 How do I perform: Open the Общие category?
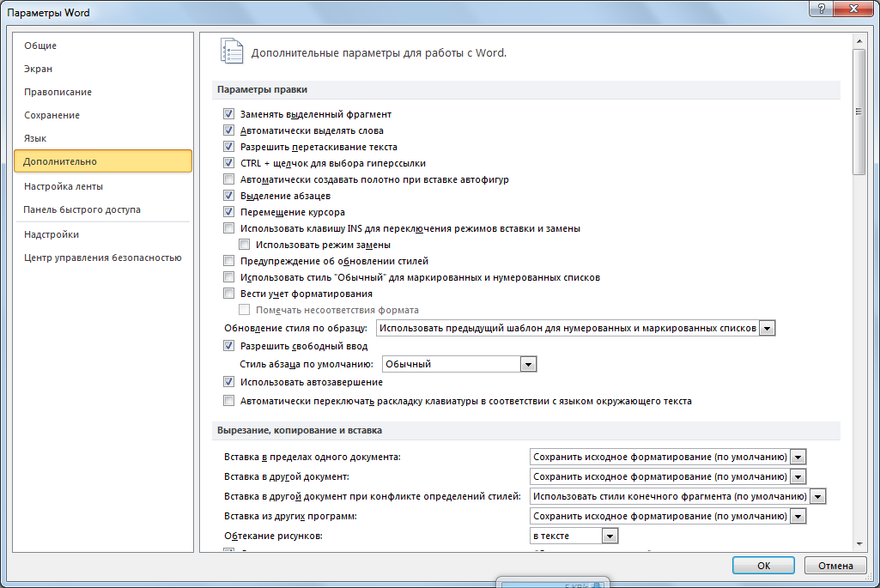coord(103,45)
